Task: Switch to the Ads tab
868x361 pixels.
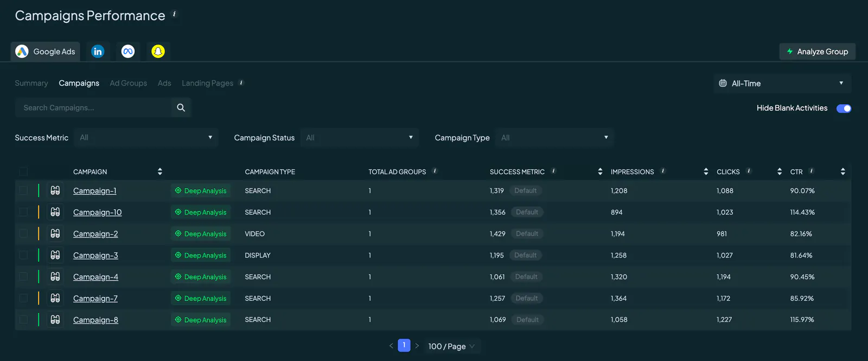Action: [164, 83]
